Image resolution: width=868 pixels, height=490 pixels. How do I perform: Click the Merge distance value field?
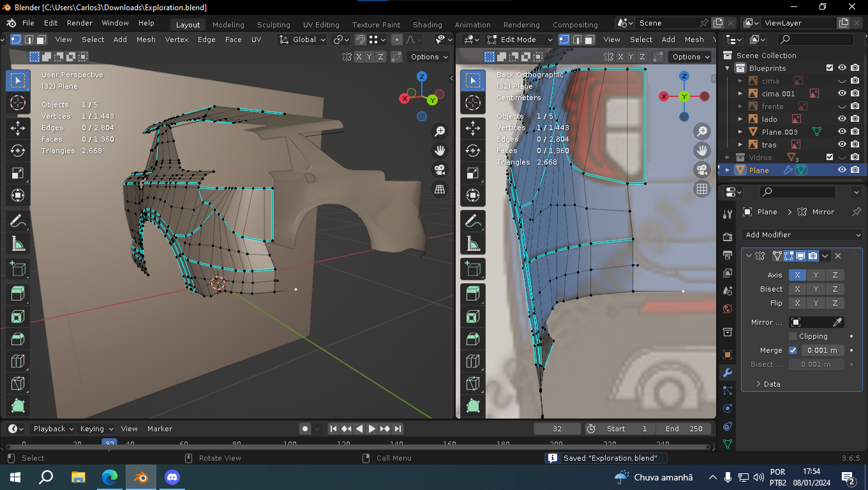[x=822, y=350]
